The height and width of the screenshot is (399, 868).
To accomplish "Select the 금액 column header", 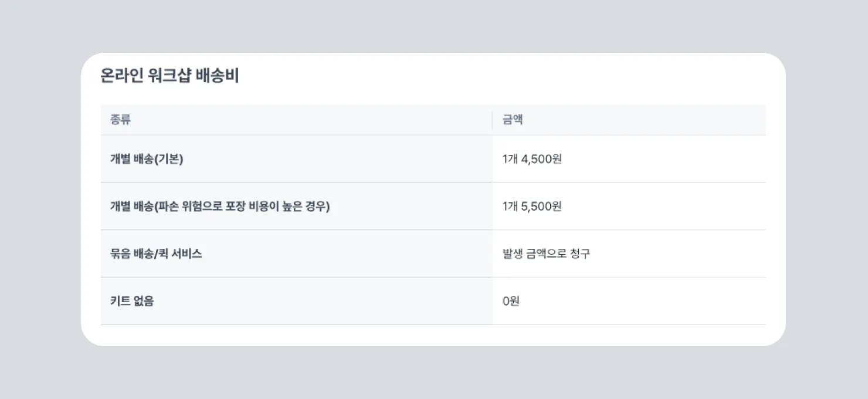I will (x=513, y=120).
